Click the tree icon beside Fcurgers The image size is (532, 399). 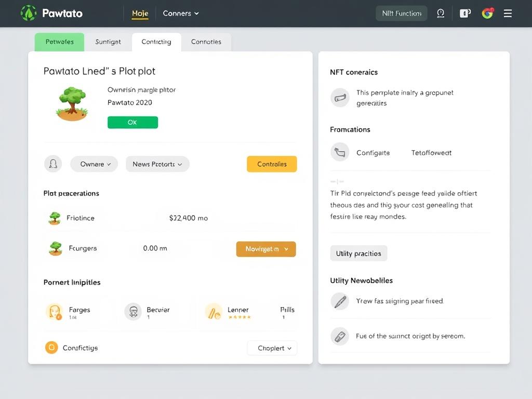coord(56,248)
